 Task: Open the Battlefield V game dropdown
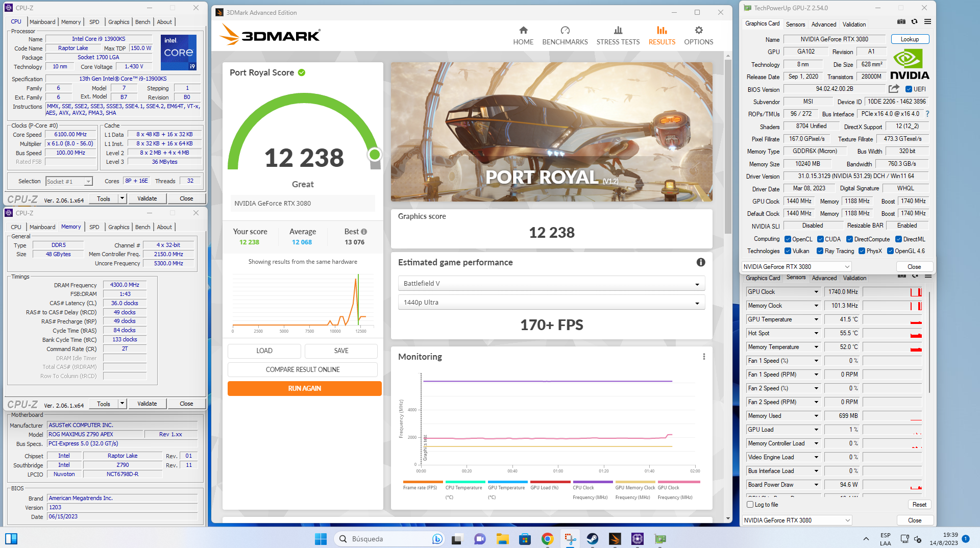[x=551, y=284]
